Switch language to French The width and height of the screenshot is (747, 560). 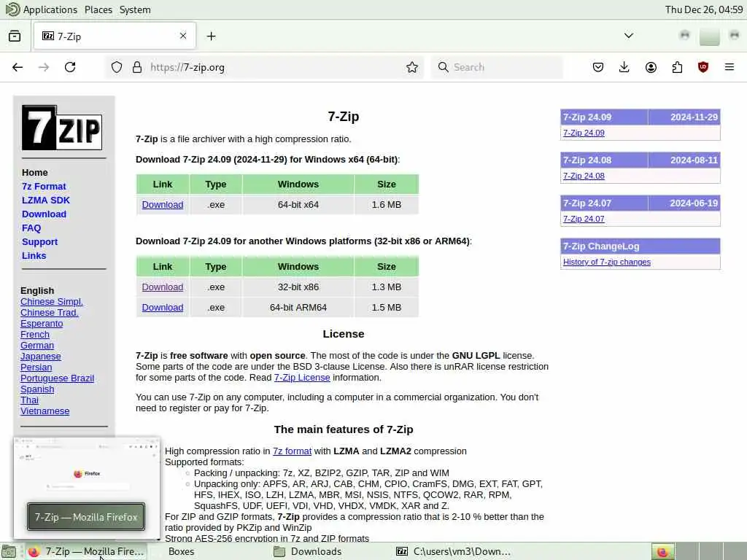[35, 334]
